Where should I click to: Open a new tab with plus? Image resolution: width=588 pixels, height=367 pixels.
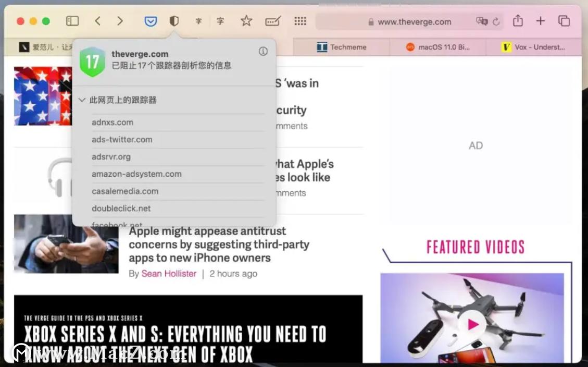click(x=541, y=21)
